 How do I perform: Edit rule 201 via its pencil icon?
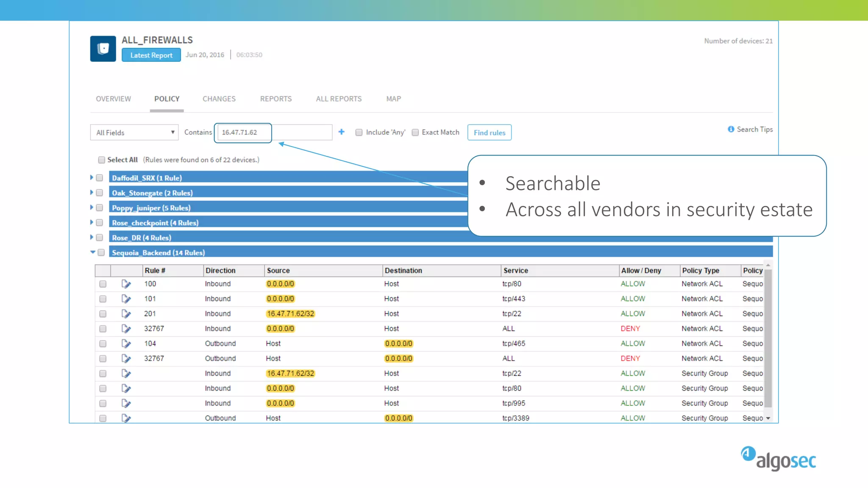(x=126, y=313)
